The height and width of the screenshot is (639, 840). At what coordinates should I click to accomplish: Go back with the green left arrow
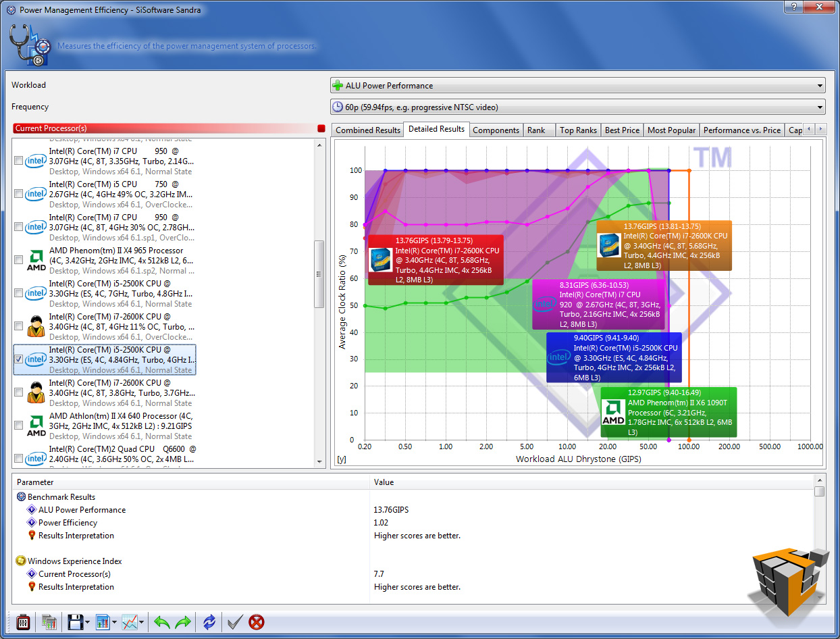click(162, 622)
